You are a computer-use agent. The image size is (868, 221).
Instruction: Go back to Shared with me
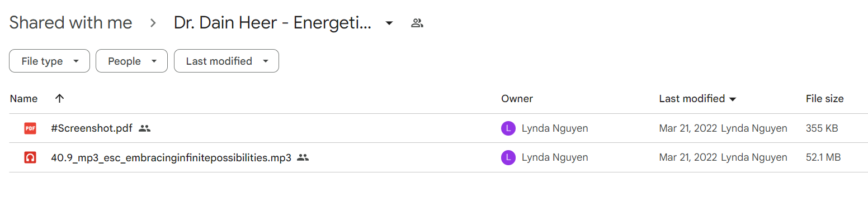point(70,23)
